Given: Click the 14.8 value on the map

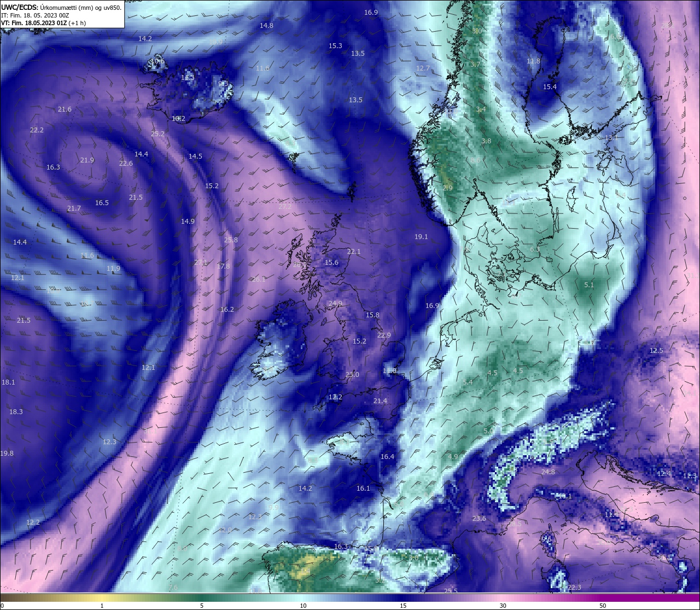Looking at the screenshot, I should [266, 26].
